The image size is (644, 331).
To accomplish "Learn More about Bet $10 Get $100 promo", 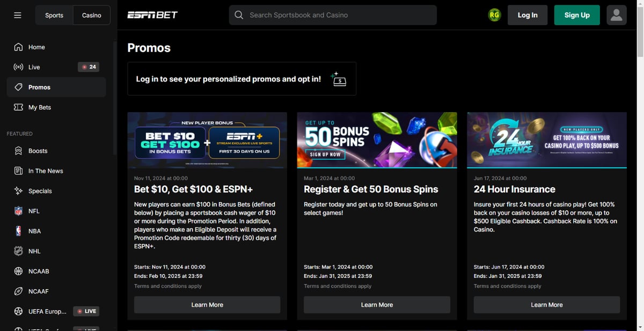I will point(207,305).
